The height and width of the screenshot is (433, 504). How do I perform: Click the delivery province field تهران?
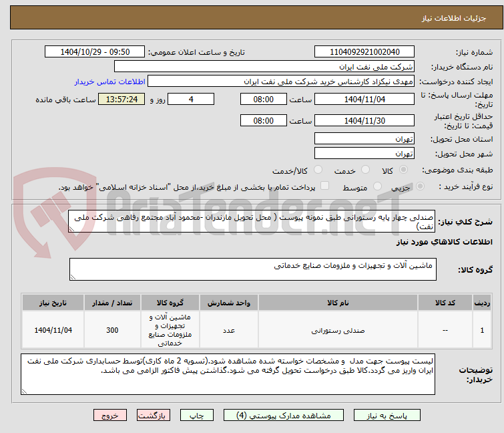coord(364,138)
